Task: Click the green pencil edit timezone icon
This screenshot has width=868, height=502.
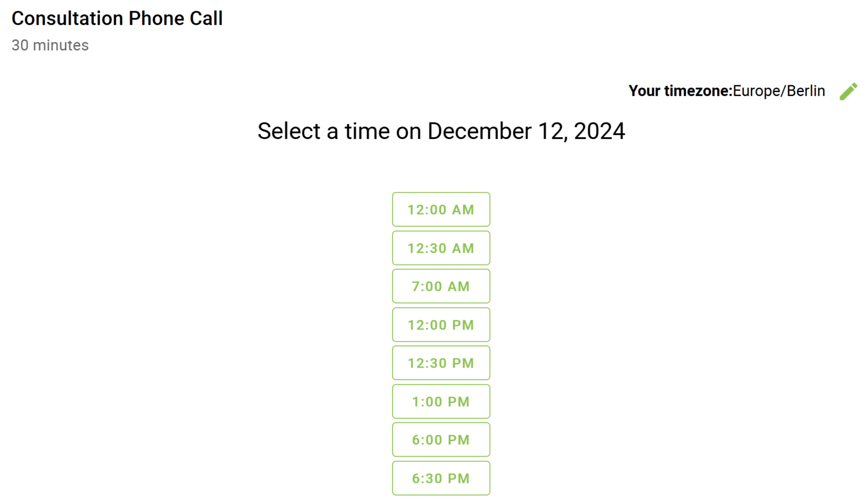Action: point(848,91)
